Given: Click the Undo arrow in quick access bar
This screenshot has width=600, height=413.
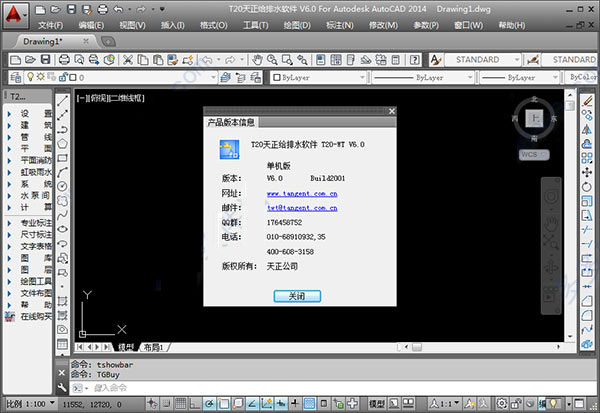Looking at the screenshot, I should coord(118,9).
